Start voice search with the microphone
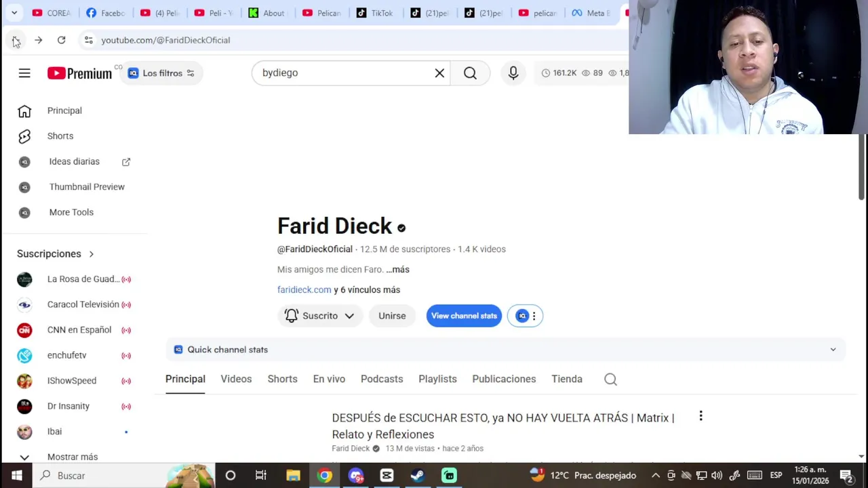Image resolution: width=868 pixels, height=488 pixels. point(513,73)
